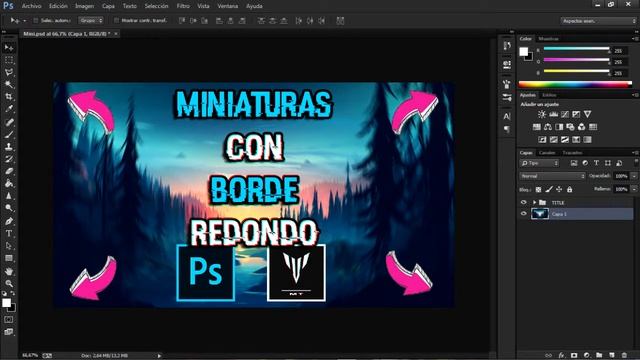Select the Magic Wand tool
Viewport: 640px width, 360px height.
coord(9,84)
